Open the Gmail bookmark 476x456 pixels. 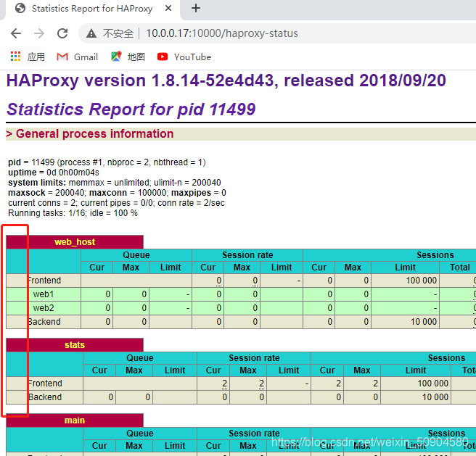pyautogui.click(x=78, y=57)
